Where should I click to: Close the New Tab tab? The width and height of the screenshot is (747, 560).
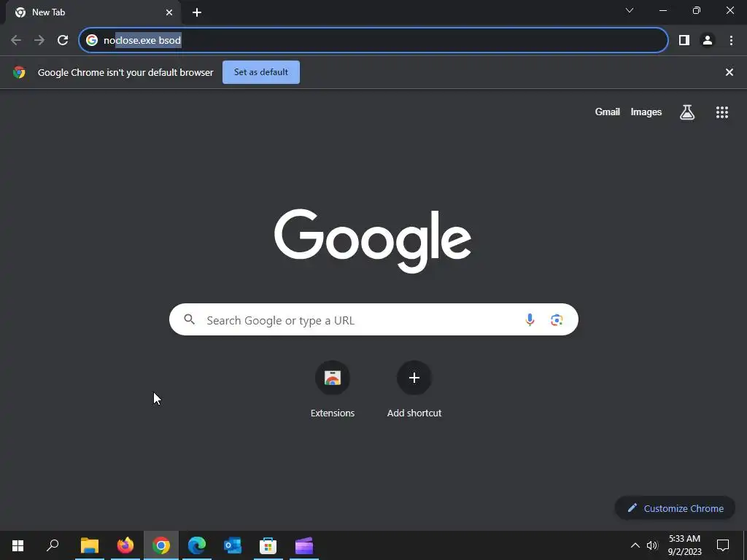(169, 12)
